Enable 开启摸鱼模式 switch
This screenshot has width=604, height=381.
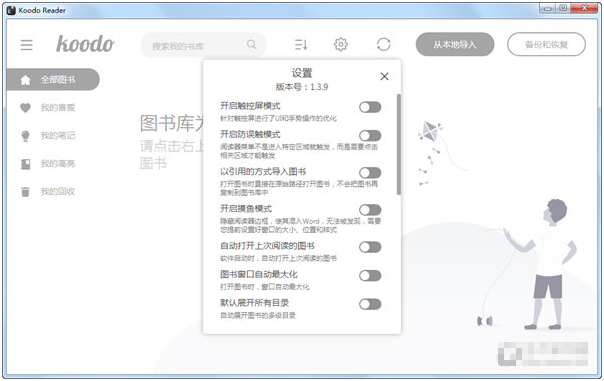(370, 210)
